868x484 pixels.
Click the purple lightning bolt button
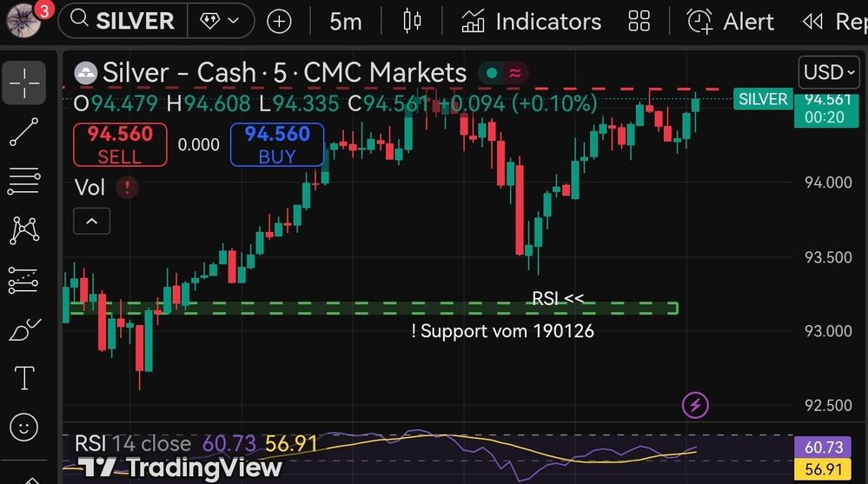tap(695, 405)
